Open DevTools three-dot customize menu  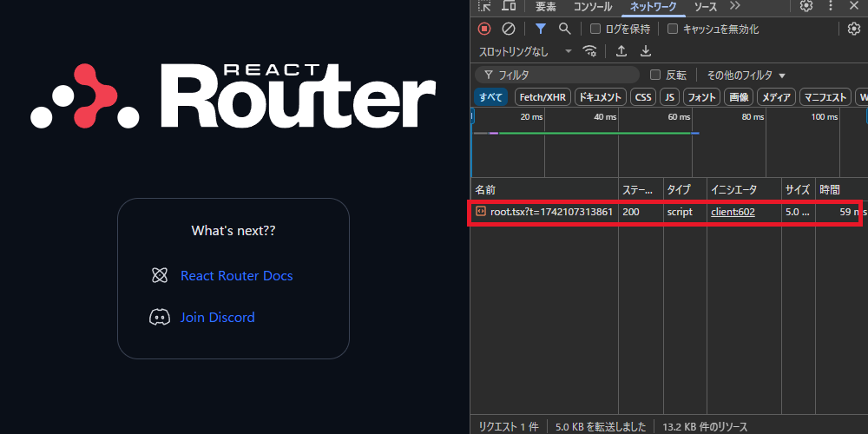831,6
